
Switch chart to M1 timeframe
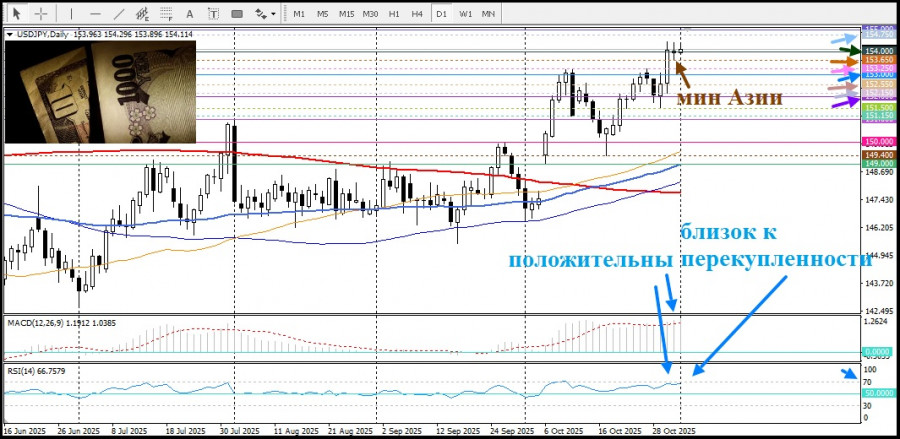pyautogui.click(x=299, y=13)
